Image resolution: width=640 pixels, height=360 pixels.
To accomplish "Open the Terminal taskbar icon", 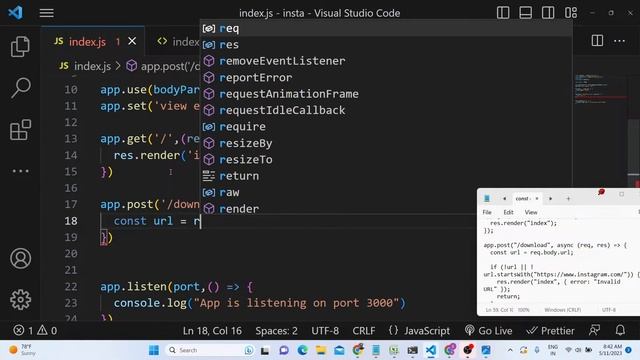I will tap(412, 350).
